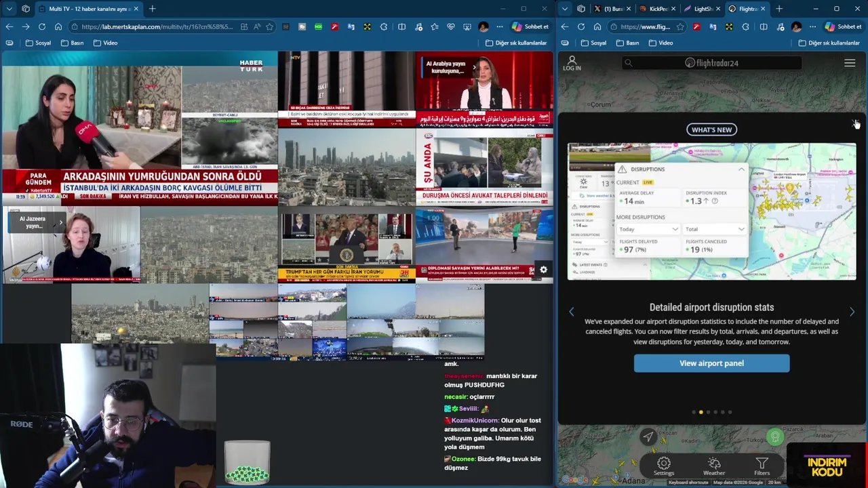Go back in right browser window

click(x=566, y=26)
